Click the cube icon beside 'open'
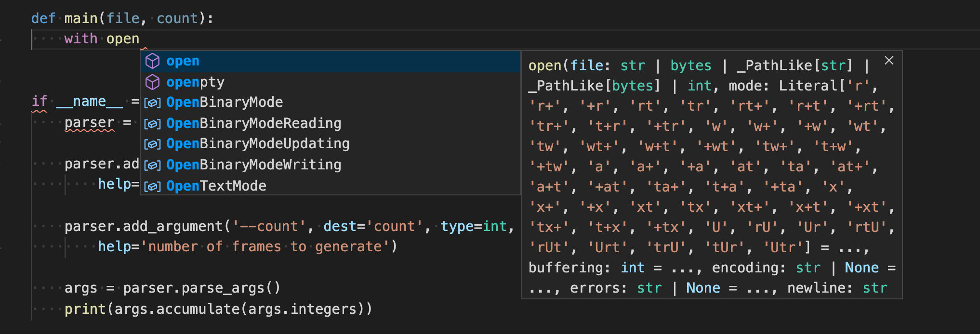980x334 pixels. pyautogui.click(x=153, y=61)
